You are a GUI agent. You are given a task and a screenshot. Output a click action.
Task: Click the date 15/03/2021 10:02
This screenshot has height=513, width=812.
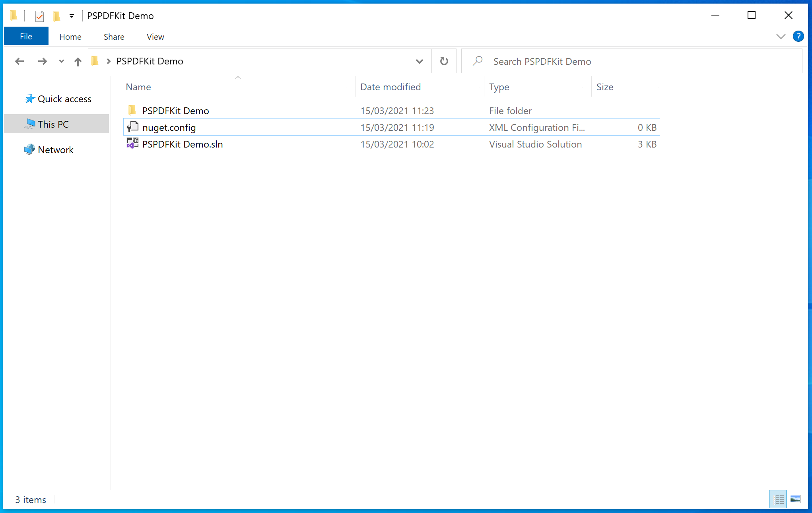click(397, 144)
